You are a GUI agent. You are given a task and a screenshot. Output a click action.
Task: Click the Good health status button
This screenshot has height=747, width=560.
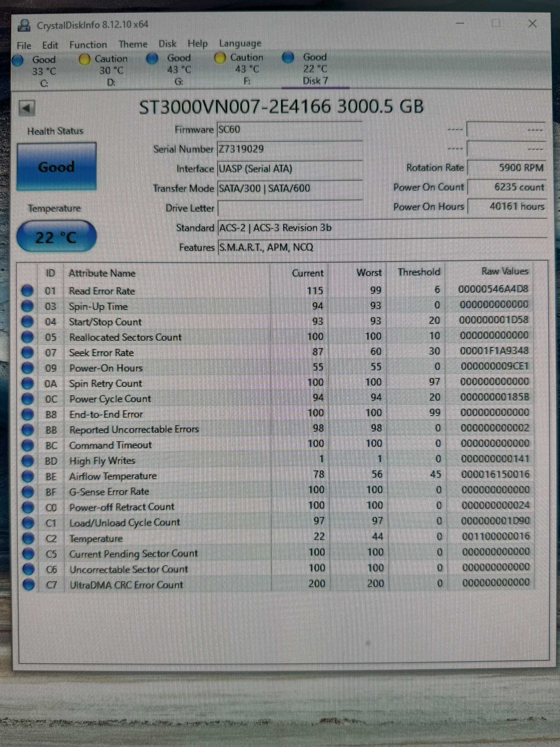point(56,167)
